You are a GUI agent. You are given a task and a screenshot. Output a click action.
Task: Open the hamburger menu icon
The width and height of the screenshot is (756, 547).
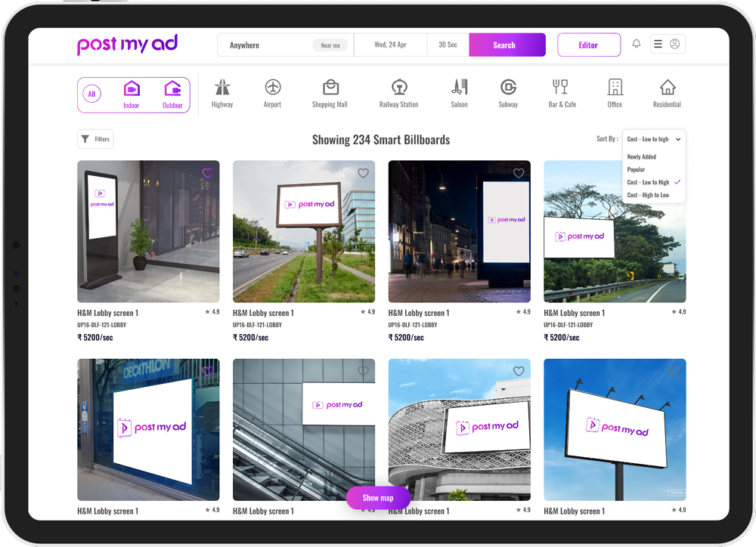coord(658,44)
